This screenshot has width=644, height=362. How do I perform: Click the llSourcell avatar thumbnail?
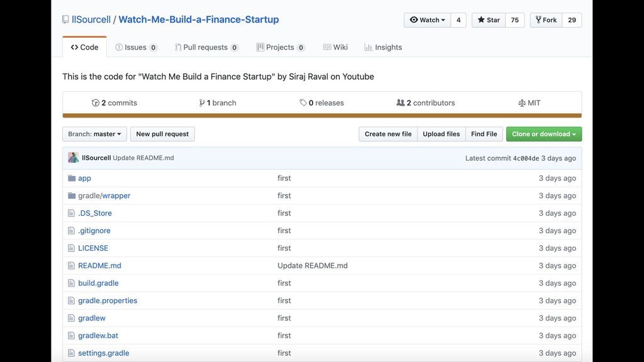click(74, 158)
